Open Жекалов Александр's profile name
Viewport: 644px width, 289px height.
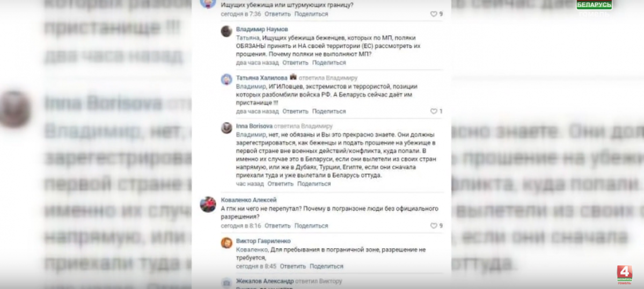265,281
